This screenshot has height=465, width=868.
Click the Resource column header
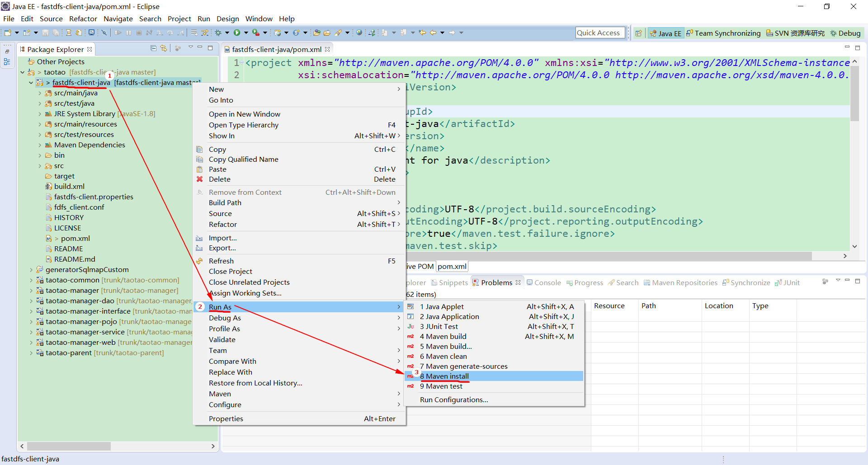pos(614,306)
